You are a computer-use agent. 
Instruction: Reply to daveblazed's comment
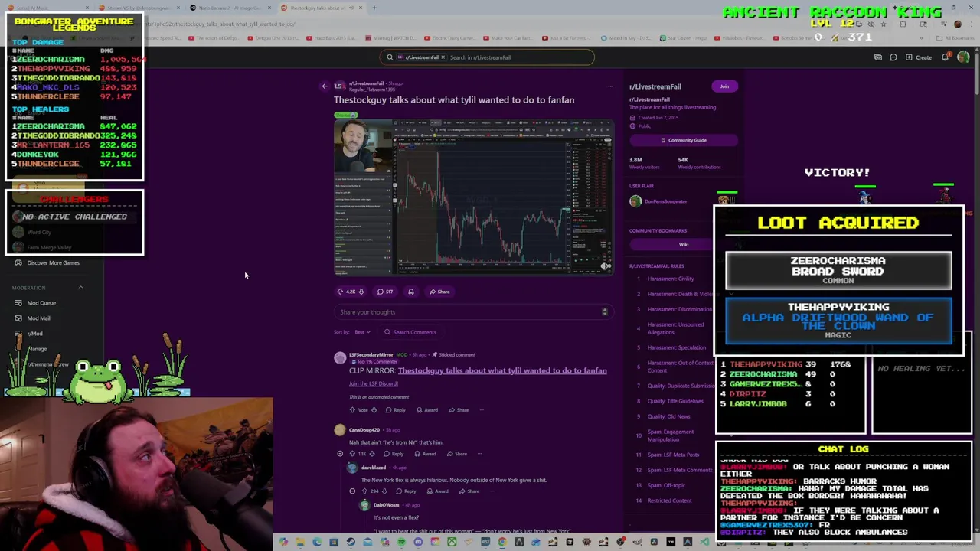(x=406, y=491)
